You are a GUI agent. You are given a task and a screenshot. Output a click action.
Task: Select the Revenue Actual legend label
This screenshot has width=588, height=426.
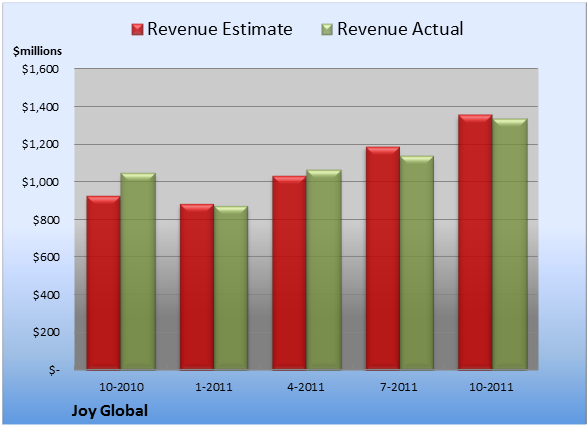point(400,29)
